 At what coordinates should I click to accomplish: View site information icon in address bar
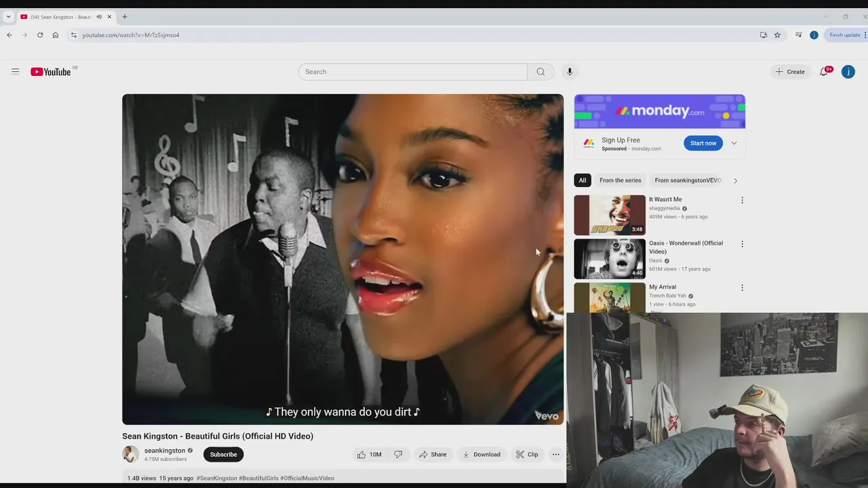click(x=74, y=35)
